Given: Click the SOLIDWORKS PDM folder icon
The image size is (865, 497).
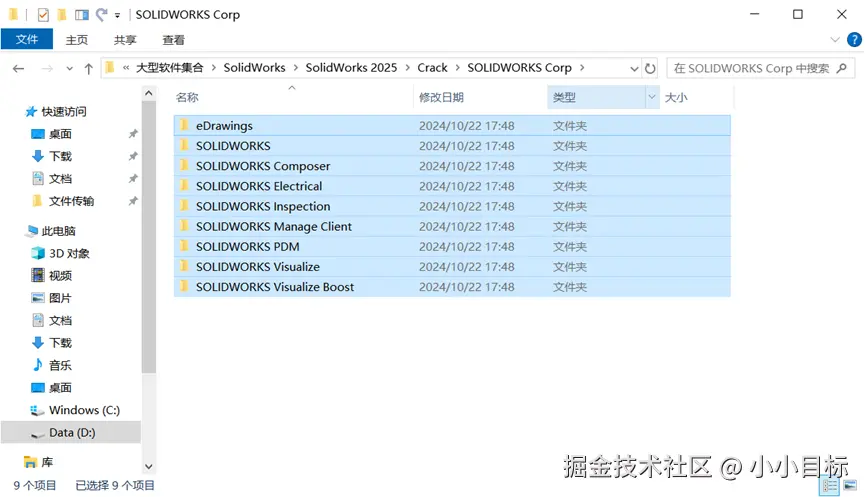Looking at the screenshot, I should click(184, 246).
